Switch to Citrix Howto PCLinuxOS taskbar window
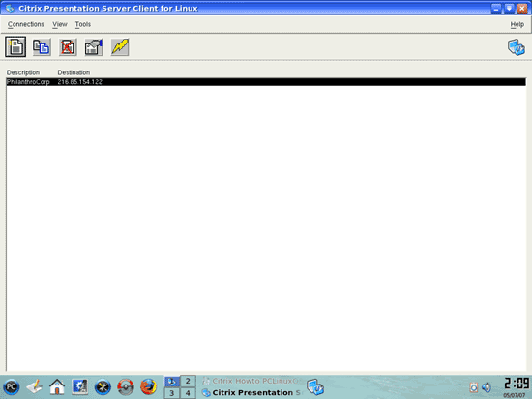This screenshot has height=399, width=532. pyautogui.click(x=251, y=381)
